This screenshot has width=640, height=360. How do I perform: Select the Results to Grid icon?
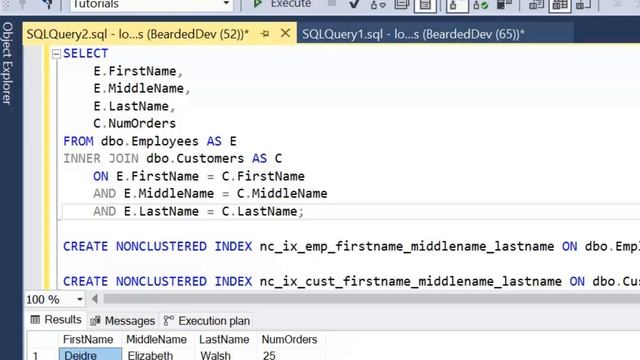tap(560, 5)
